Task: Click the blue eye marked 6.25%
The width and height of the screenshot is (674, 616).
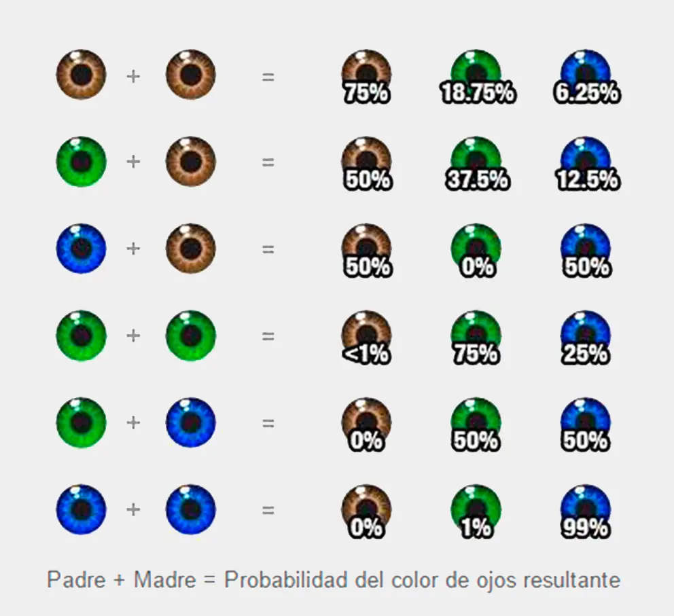Action: 586,77
